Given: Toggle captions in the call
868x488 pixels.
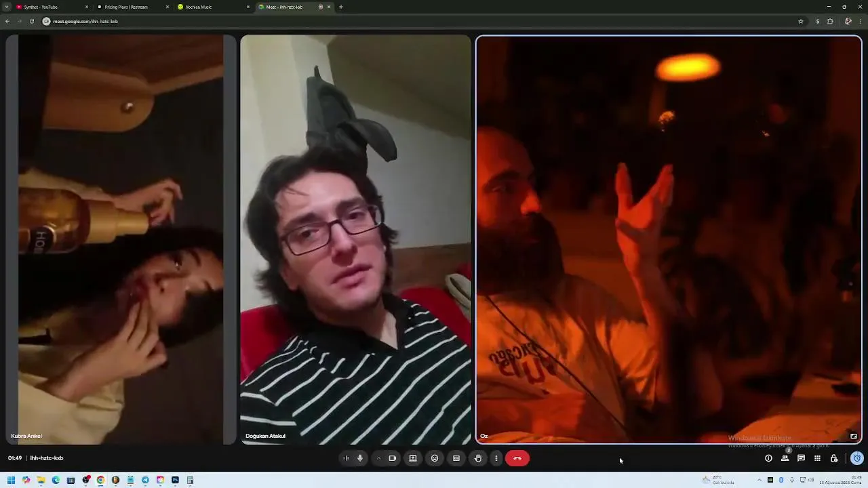Looking at the screenshot, I should [x=456, y=458].
